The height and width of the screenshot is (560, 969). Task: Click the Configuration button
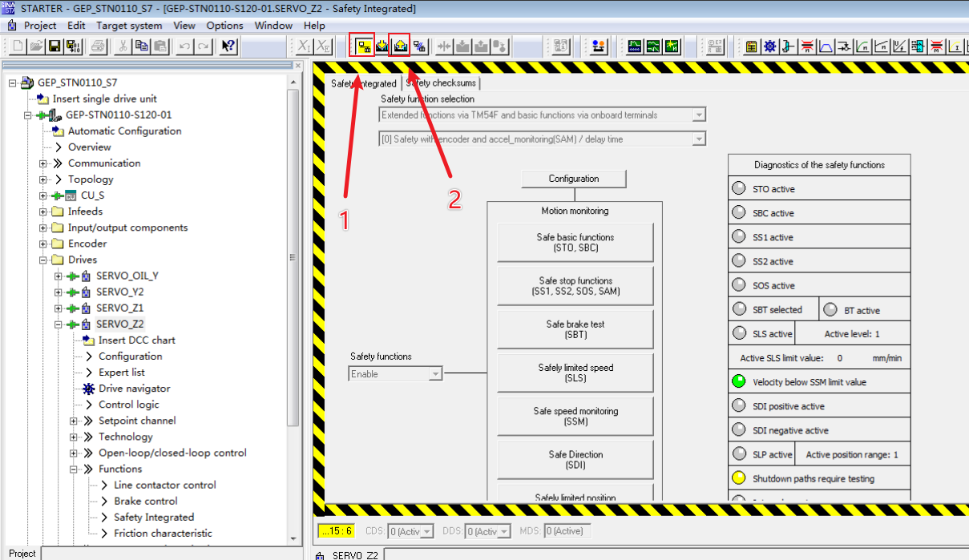[573, 179]
